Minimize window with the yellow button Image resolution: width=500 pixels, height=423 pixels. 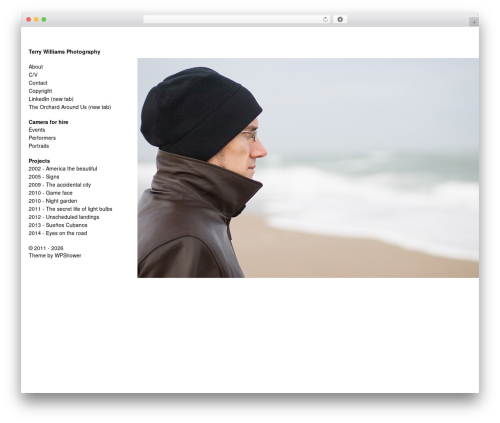[36, 19]
